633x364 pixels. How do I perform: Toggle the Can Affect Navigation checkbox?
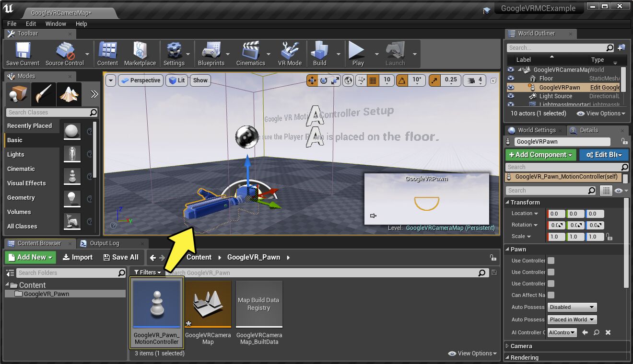click(551, 295)
